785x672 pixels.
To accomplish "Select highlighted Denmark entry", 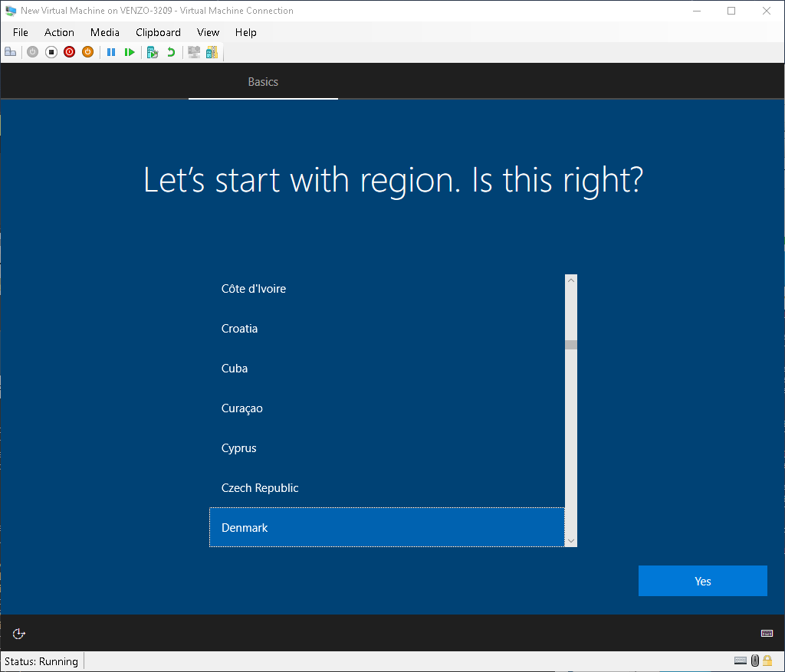I will point(387,527).
